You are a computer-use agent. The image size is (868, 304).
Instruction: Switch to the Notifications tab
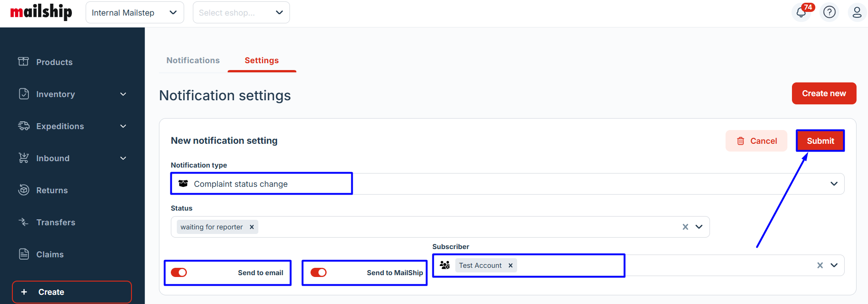(x=193, y=60)
